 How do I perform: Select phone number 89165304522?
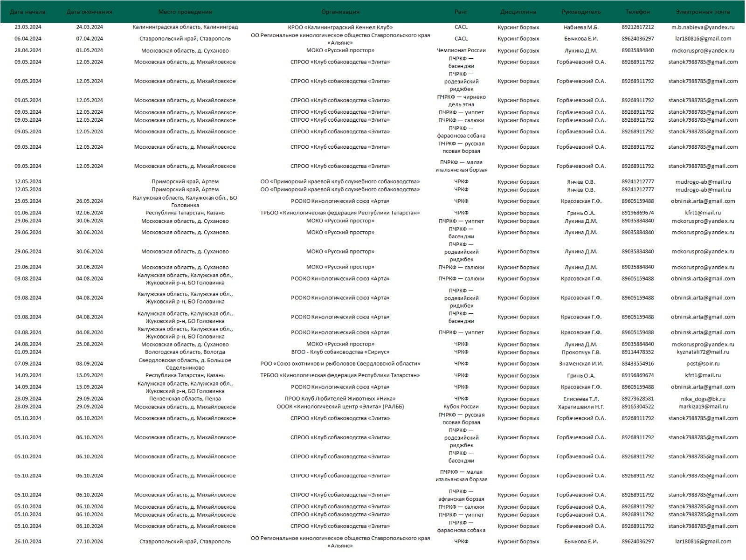point(638,407)
